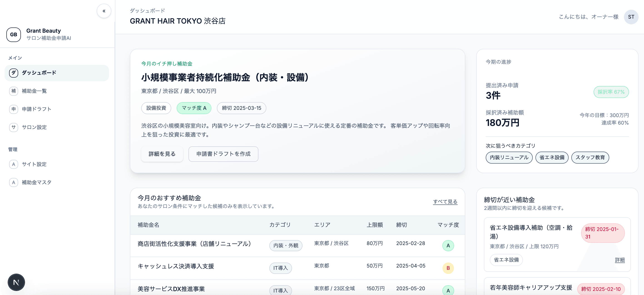The height and width of the screenshot is (295, 644).
Task: Open すべて見る for recommended subsidies
Action: pos(445,201)
